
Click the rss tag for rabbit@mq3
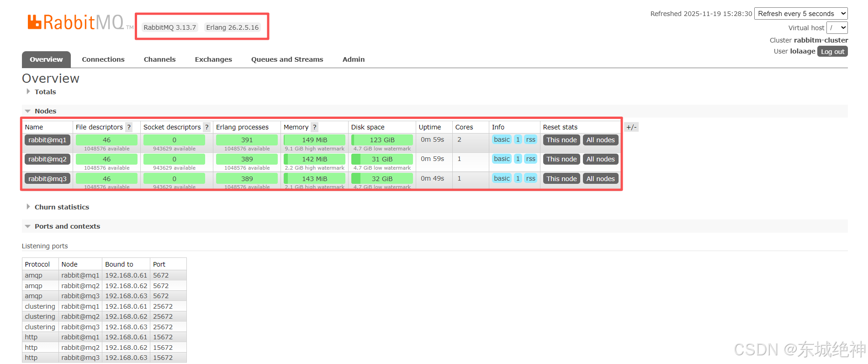tap(530, 178)
